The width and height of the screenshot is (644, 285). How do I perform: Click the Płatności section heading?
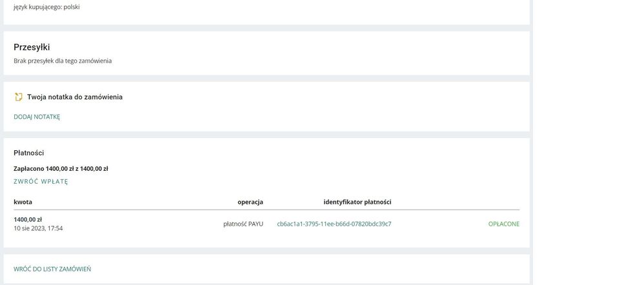29,153
